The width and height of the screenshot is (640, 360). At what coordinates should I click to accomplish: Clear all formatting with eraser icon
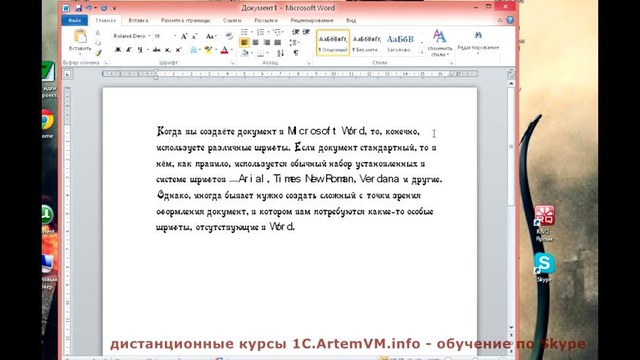click(229, 36)
